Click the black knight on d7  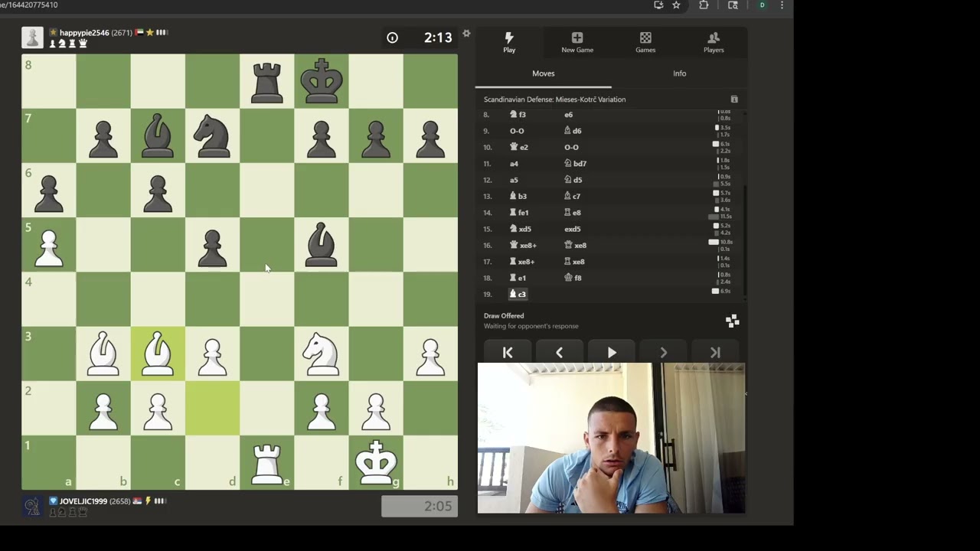212,135
